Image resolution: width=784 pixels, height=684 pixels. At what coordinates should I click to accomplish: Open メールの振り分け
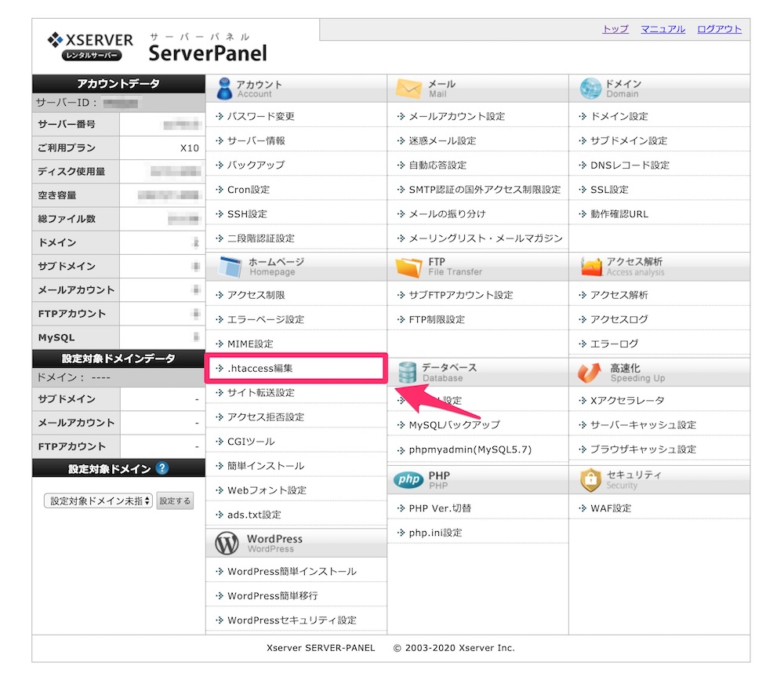click(447, 213)
